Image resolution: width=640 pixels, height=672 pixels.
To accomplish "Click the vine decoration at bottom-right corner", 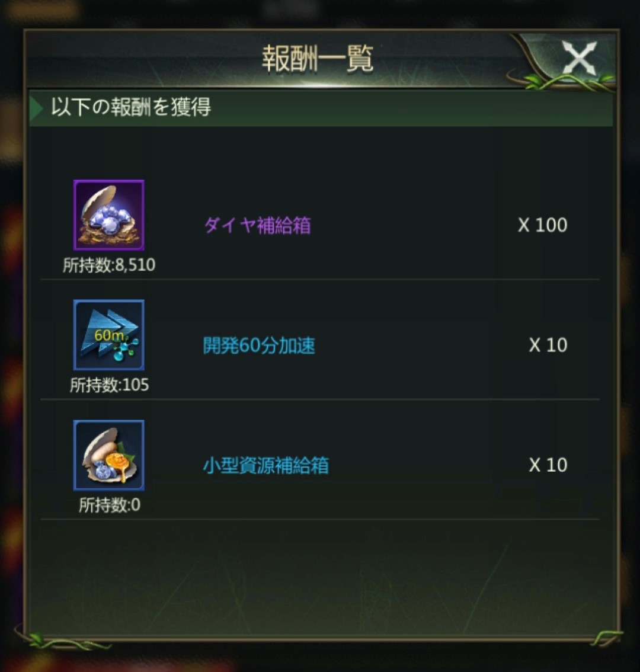I will (606, 638).
